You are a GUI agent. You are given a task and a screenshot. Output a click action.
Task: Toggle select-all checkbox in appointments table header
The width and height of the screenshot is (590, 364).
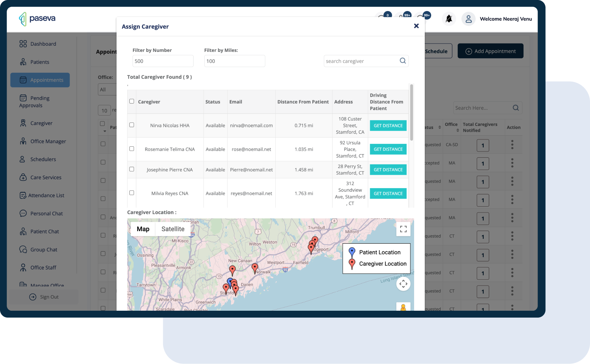102,124
